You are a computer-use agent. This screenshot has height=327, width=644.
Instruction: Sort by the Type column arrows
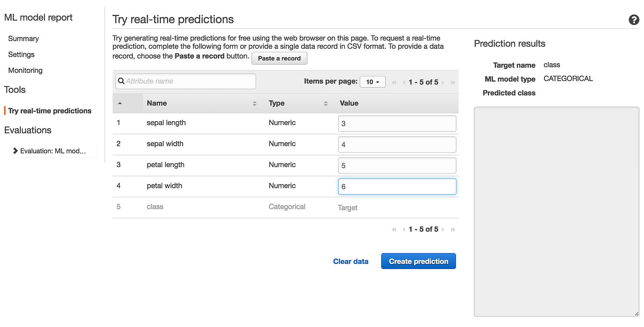pyautogui.click(x=326, y=103)
